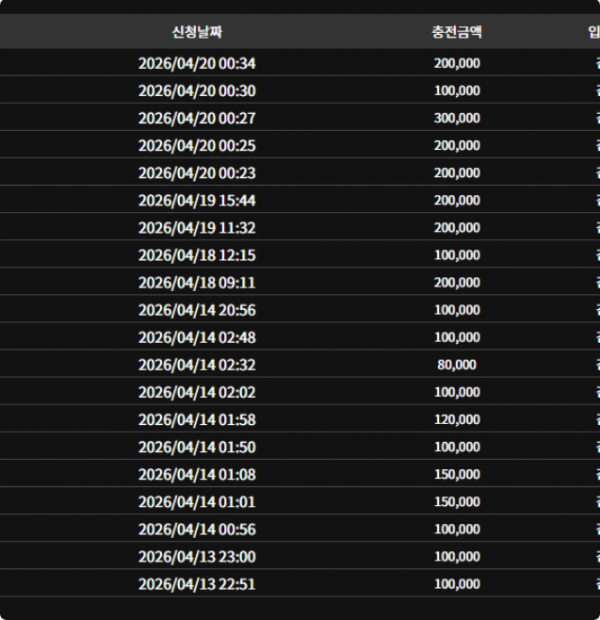Select date cell 2026/04/14 02:48

197,338
